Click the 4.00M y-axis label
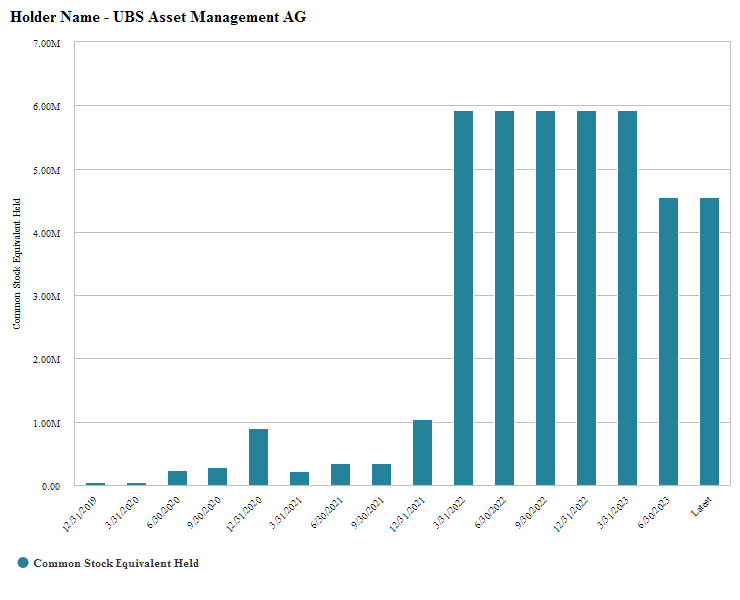 point(46,234)
